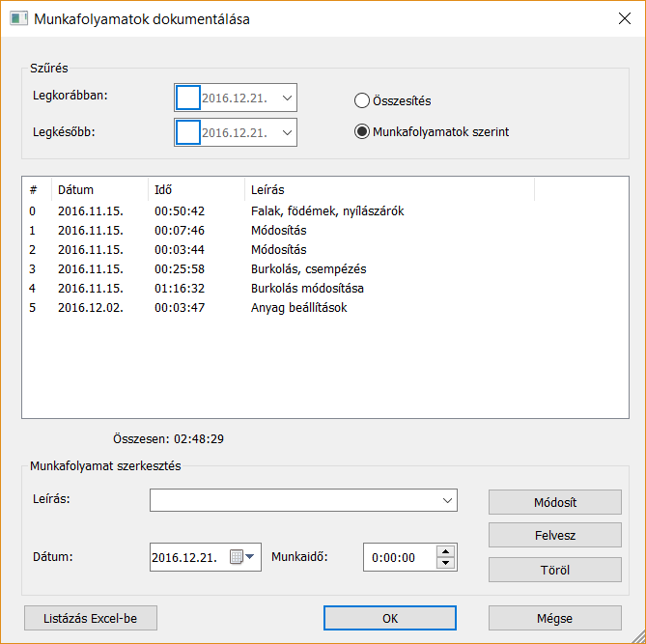Select the Összesítés radio button

pyautogui.click(x=362, y=100)
